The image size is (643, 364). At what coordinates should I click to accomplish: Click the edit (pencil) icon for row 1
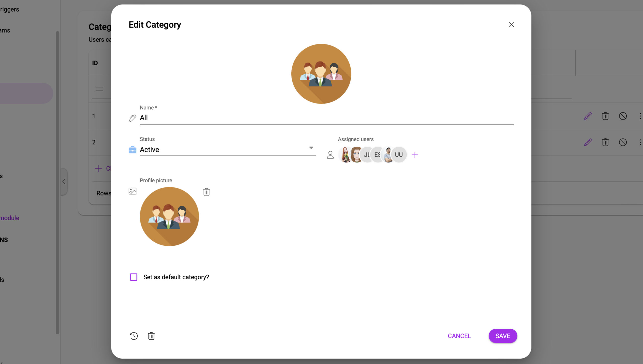coord(588,116)
